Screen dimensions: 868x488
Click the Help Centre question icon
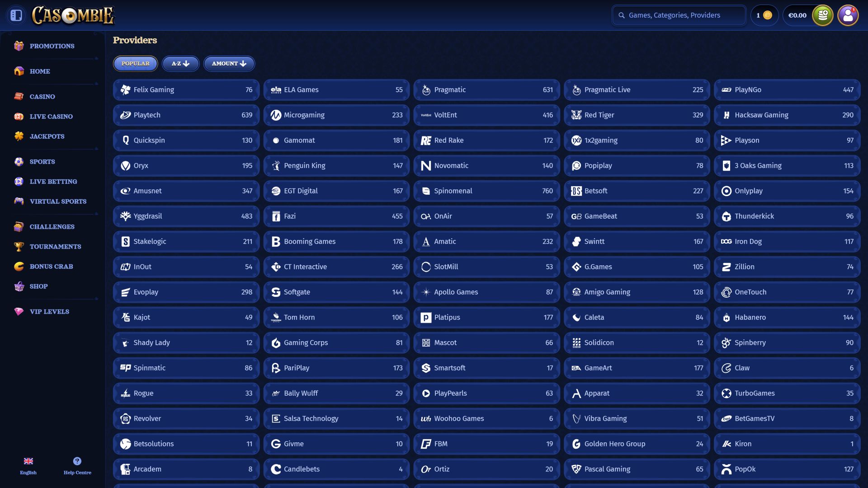tap(77, 461)
